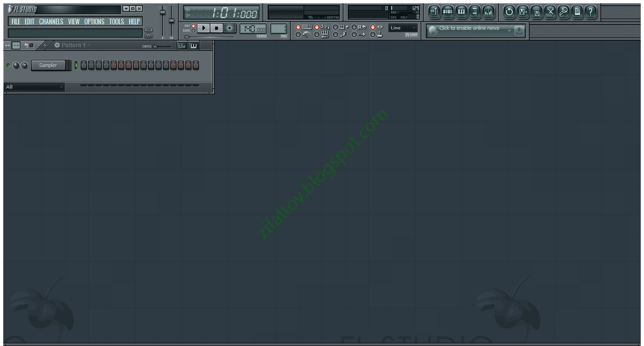Image resolution: width=644 pixels, height=346 pixels.
Task: Open the audio editor scissors icon
Action: pyautogui.click(x=550, y=12)
